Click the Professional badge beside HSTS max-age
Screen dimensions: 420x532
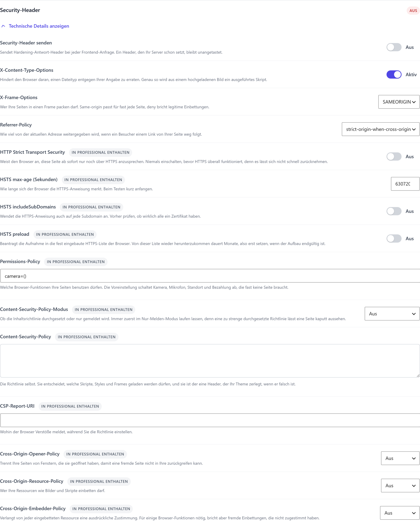93,180
